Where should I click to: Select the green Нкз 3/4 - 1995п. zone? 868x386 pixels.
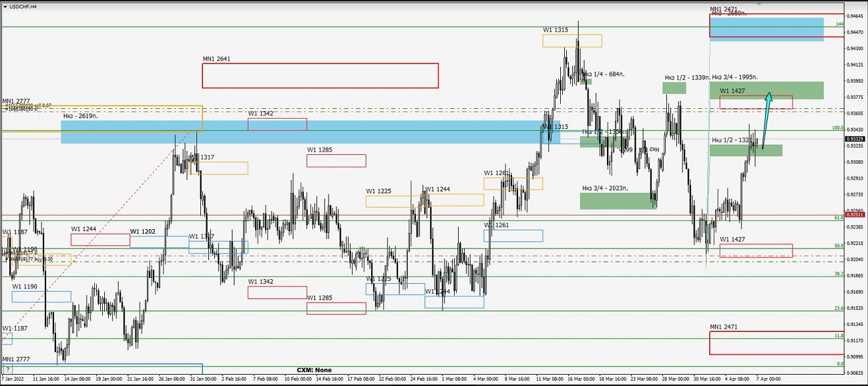point(767,90)
